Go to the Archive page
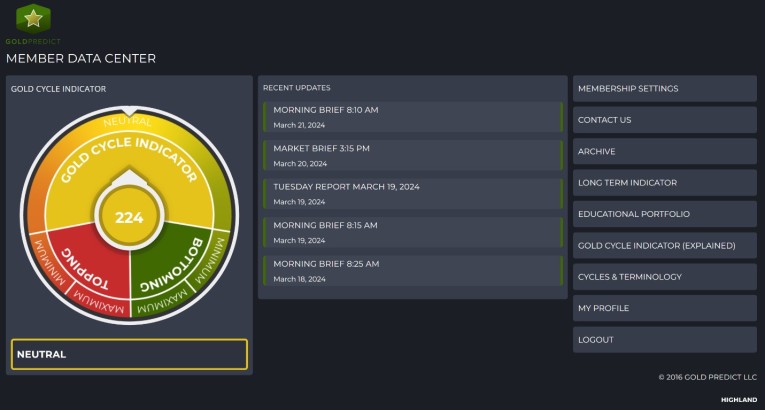 [x=664, y=151]
